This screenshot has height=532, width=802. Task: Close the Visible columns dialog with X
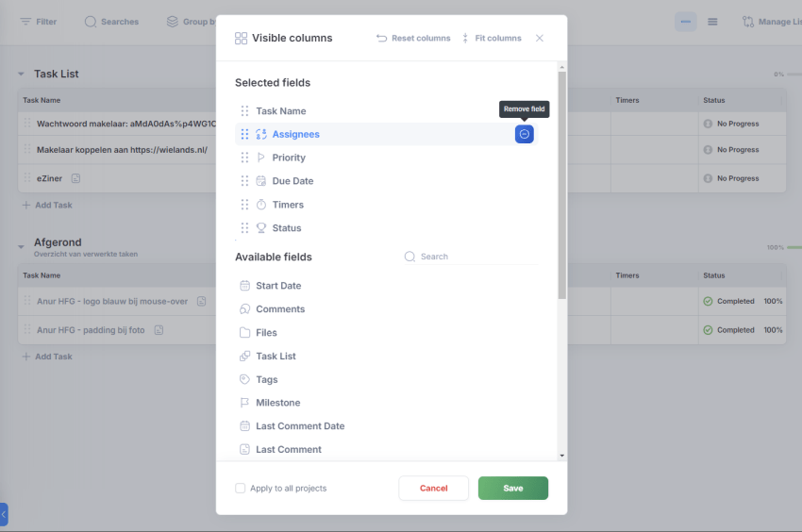(540, 39)
